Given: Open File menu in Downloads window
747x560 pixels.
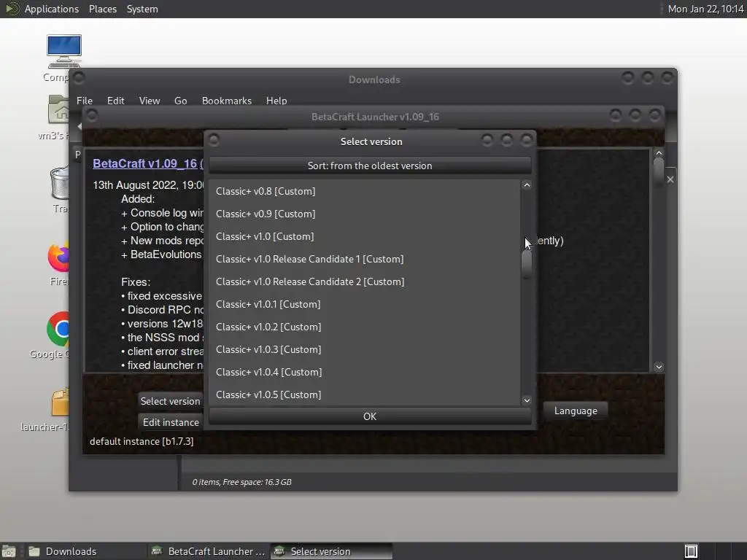Looking at the screenshot, I should (85, 101).
